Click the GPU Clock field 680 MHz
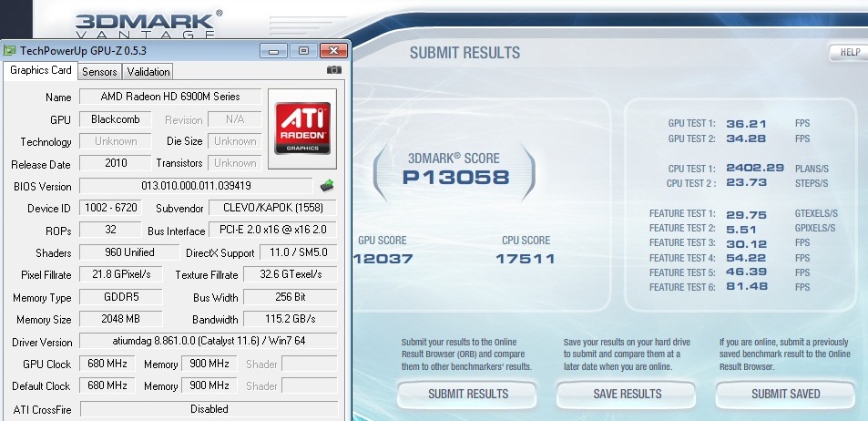This screenshot has height=421, width=868. pyautogui.click(x=107, y=364)
